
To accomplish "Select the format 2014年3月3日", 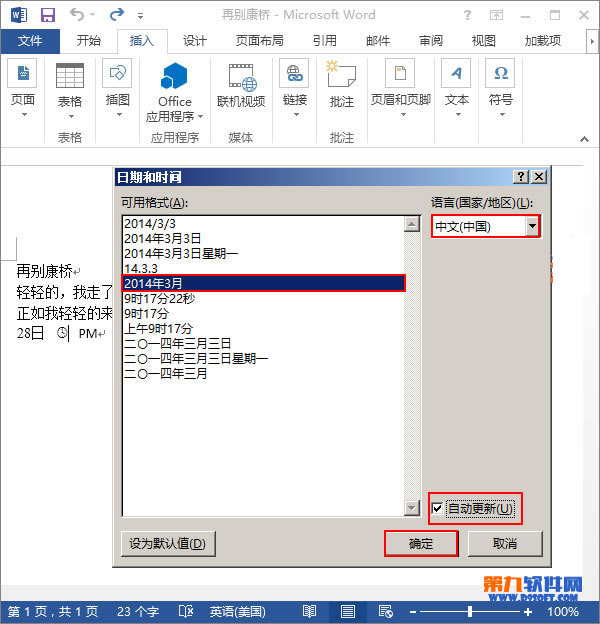I will pyautogui.click(x=263, y=238).
